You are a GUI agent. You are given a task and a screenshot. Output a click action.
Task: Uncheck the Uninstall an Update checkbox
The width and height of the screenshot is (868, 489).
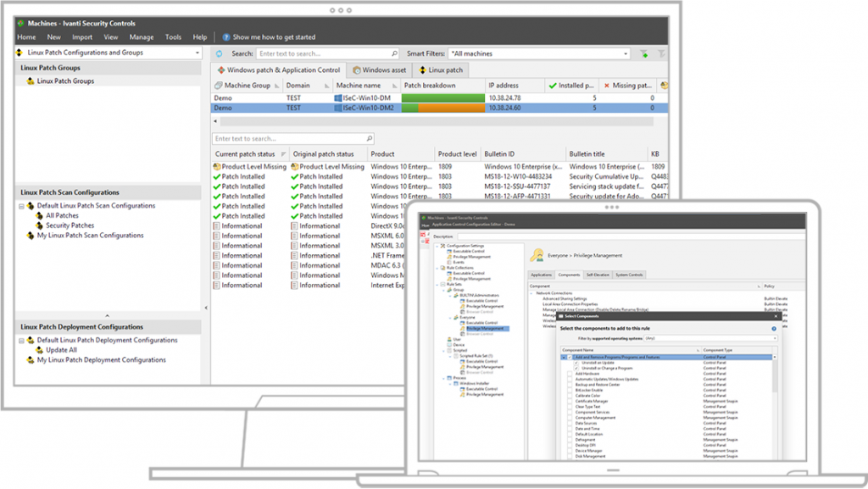click(576, 363)
